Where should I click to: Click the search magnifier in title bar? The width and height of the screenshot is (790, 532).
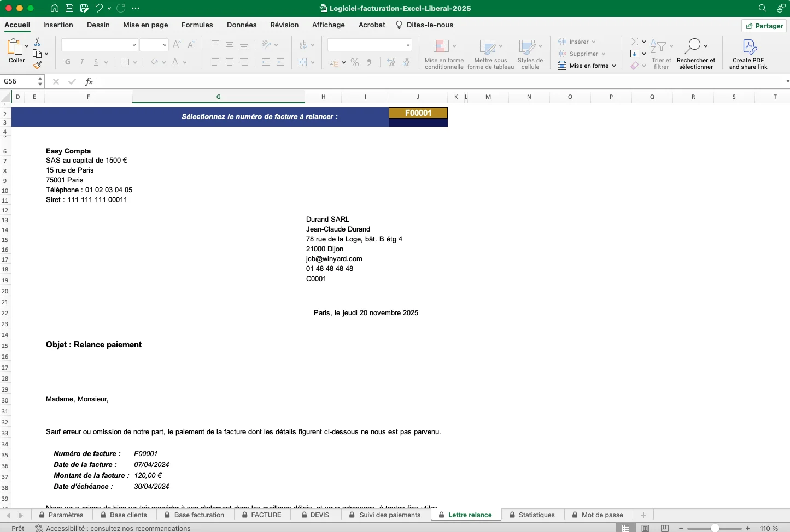762,8
